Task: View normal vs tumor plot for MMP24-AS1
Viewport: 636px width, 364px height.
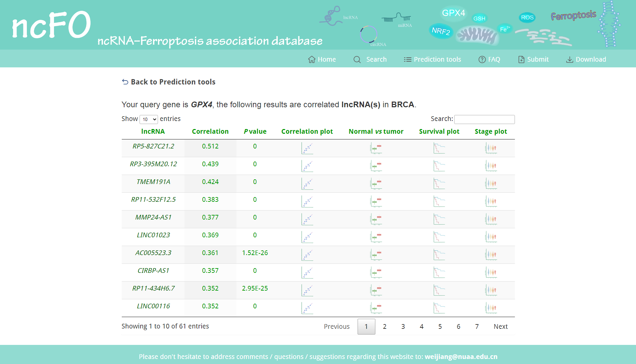Action: pos(376,219)
